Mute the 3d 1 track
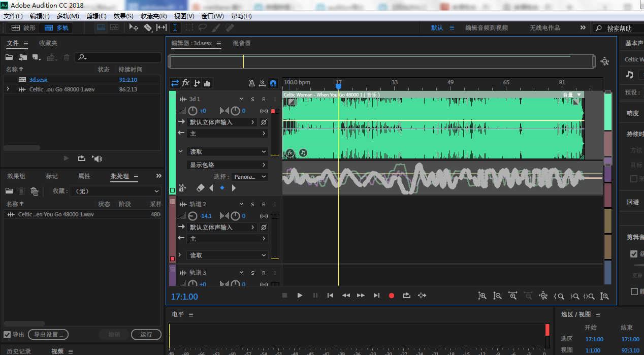This screenshot has width=644, height=355. pos(241,99)
